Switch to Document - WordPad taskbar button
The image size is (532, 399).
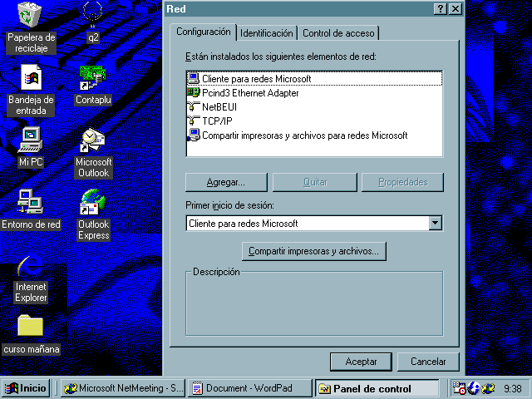click(249, 388)
